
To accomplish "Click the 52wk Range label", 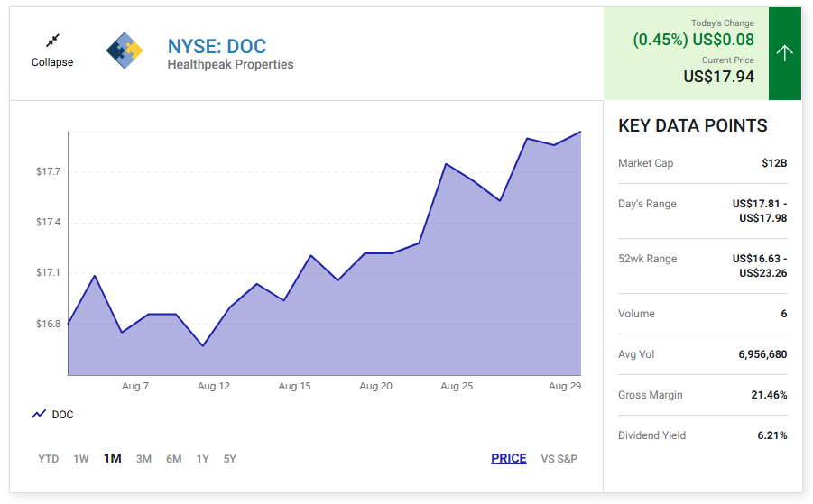I will [648, 259].
